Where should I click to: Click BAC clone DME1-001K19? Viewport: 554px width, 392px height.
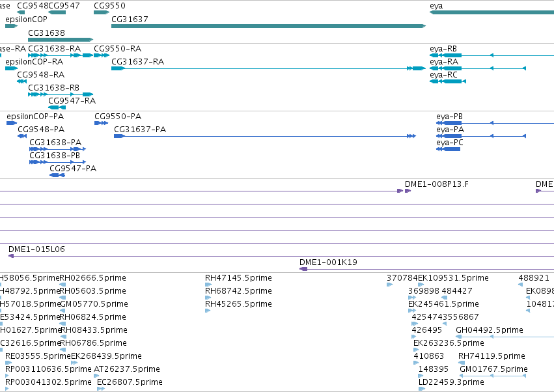tap(426, 269)
